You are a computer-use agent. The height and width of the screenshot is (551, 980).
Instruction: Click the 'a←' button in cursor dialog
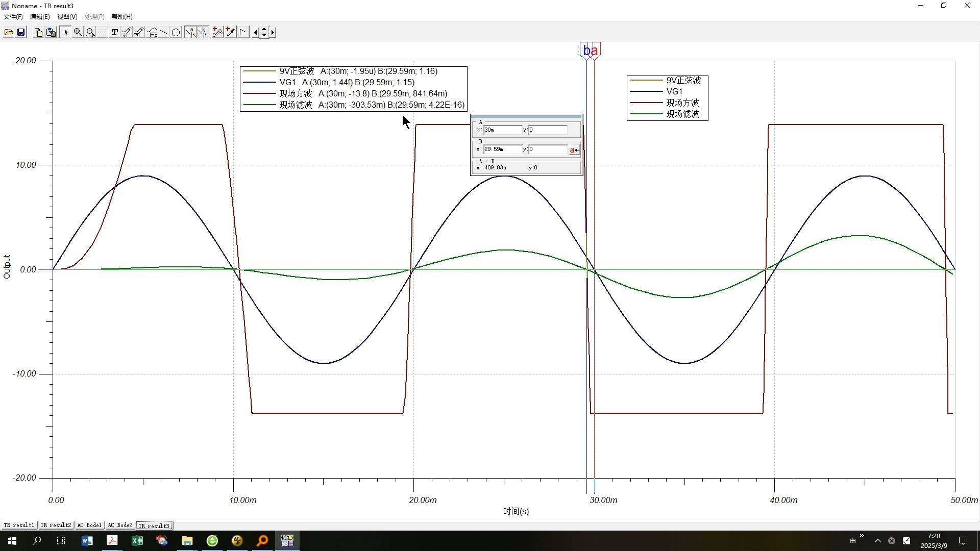pos(574,149)
